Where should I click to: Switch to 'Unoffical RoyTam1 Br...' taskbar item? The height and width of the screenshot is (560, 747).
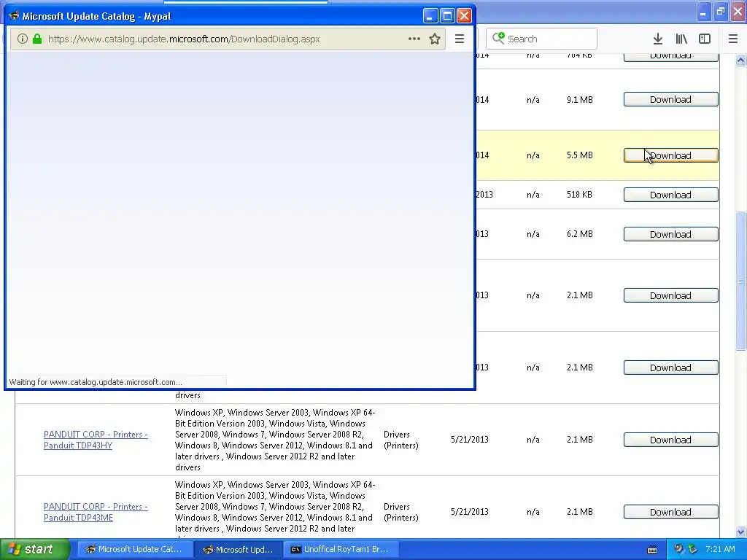[x=340, y=550]
